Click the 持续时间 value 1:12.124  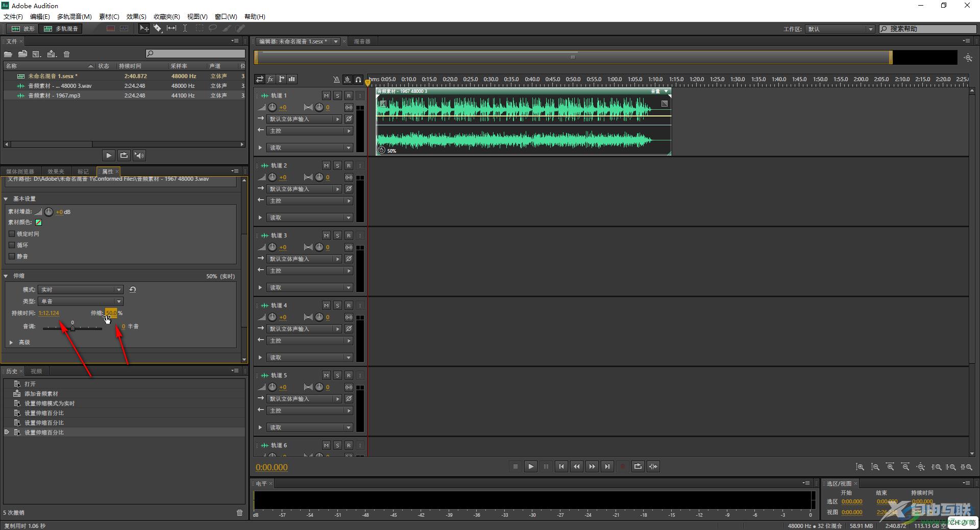48,313
